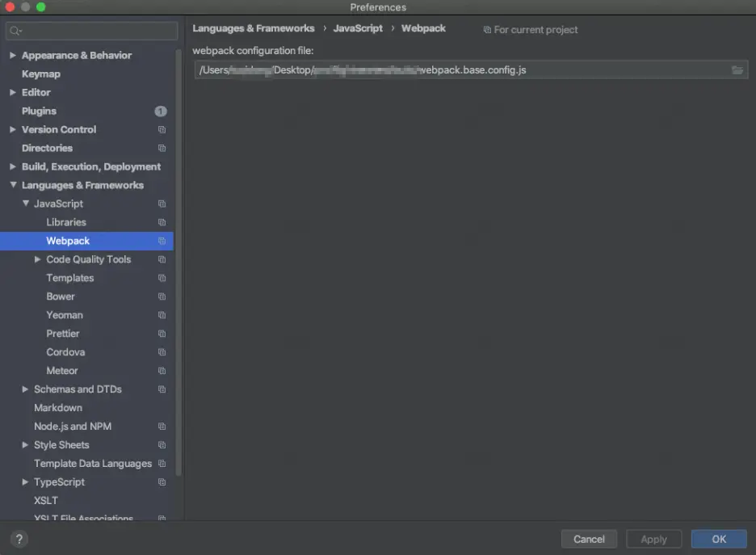Image resolution: width=756 pixels, height=555 pixels.
Task: Click JavaScript in the breadcrumb
Action: pos(358,28)
